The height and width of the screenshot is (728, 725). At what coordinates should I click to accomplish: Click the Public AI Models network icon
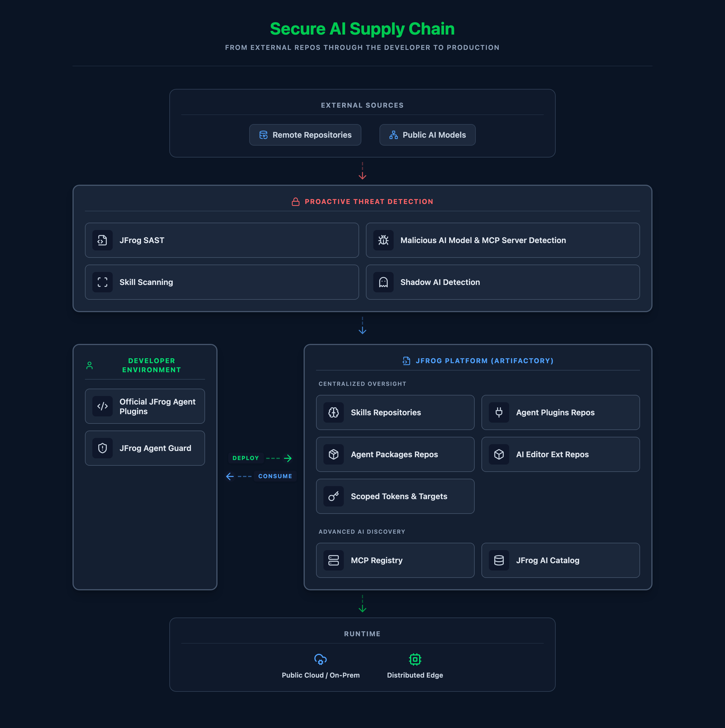tap(393, 135)
